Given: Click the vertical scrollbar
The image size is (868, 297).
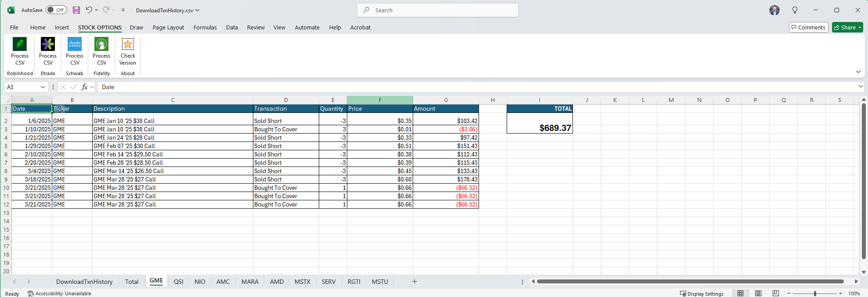Looking at the screenshot, I should (x=864, y=181).
